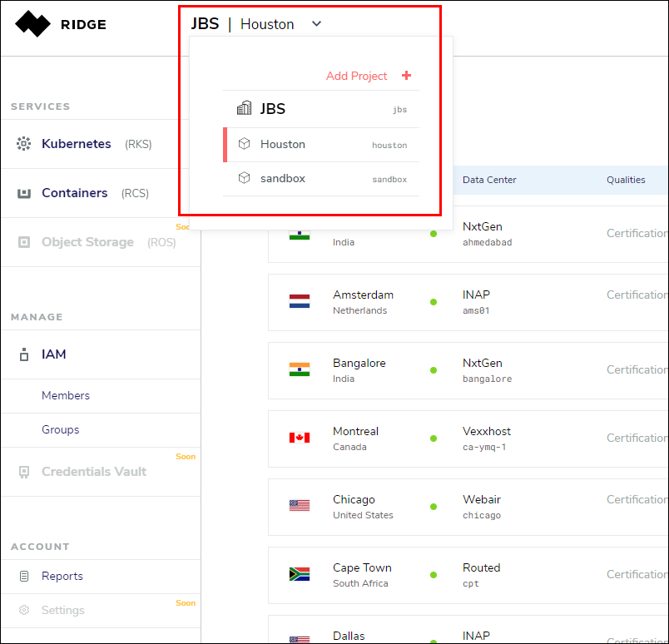The image size is (669, 644).
Task: Select the Montreal location name
Action: 355,432
